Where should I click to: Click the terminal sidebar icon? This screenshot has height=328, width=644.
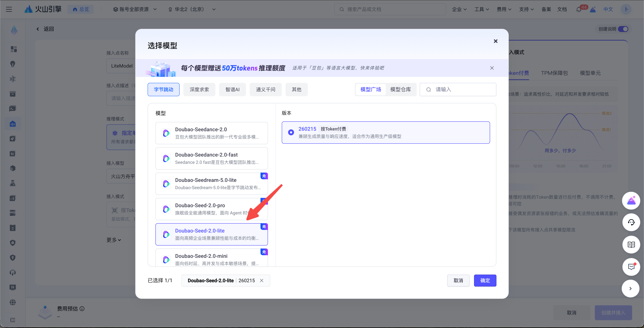(13, 109)
